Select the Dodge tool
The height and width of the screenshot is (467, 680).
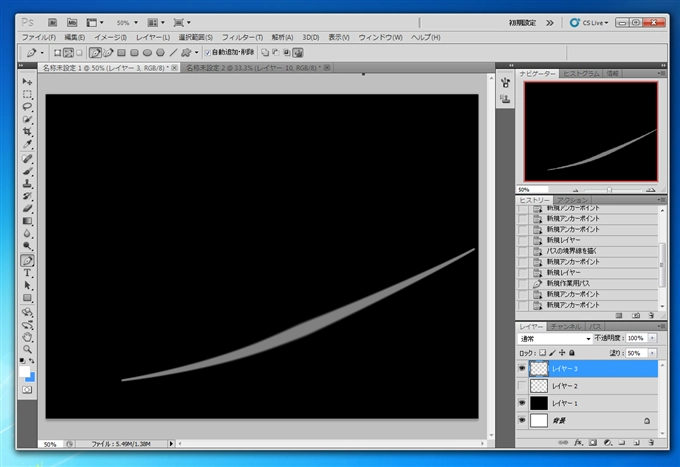(x=27, y=246)
